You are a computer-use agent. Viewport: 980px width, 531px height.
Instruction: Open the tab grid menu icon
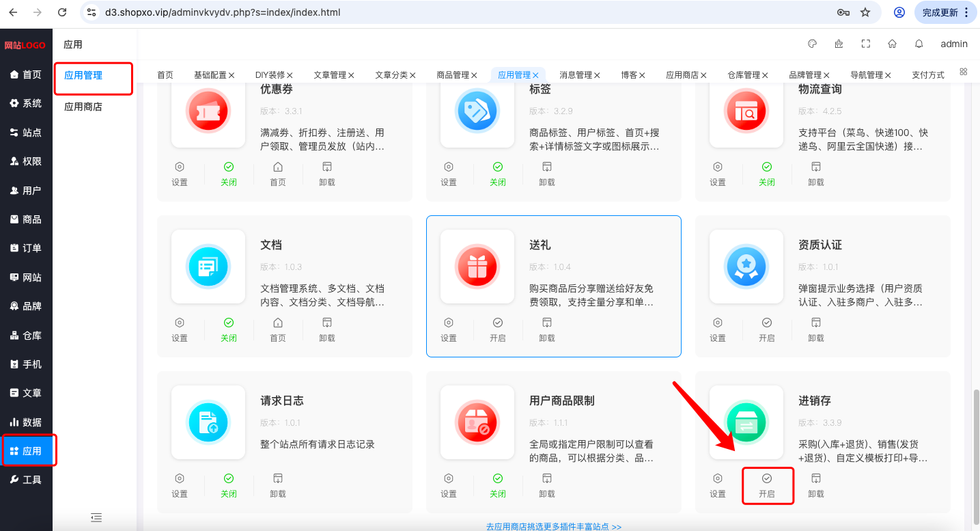(x=964, y=71)
